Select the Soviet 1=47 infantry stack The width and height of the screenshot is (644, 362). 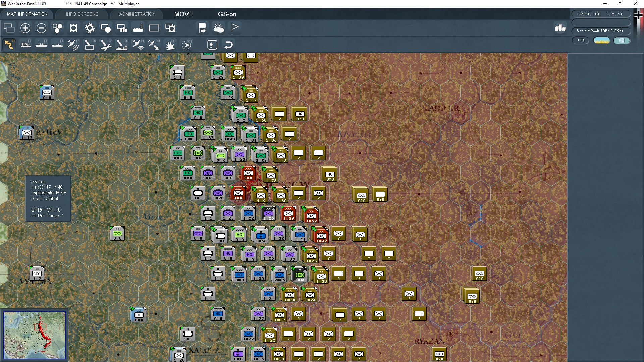point(251,95)
